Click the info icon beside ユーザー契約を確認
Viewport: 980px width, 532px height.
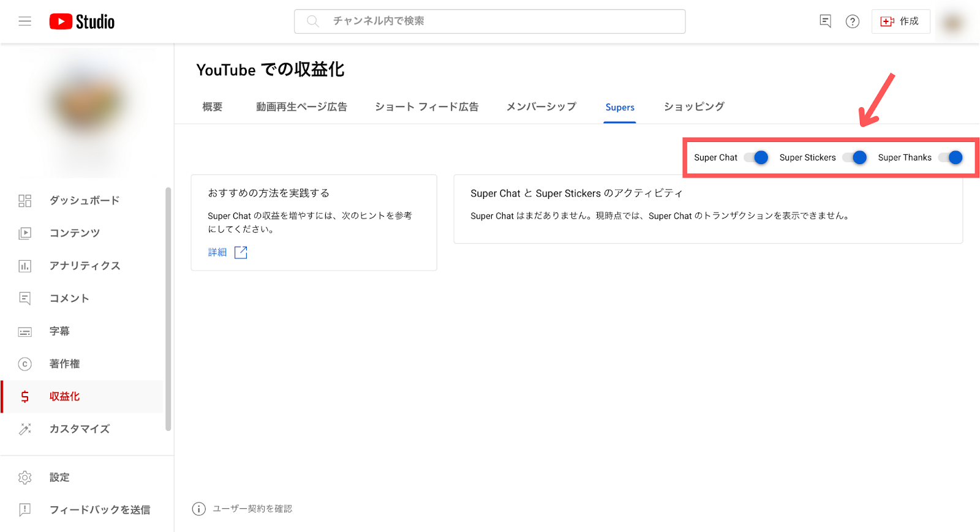(199, 509)
